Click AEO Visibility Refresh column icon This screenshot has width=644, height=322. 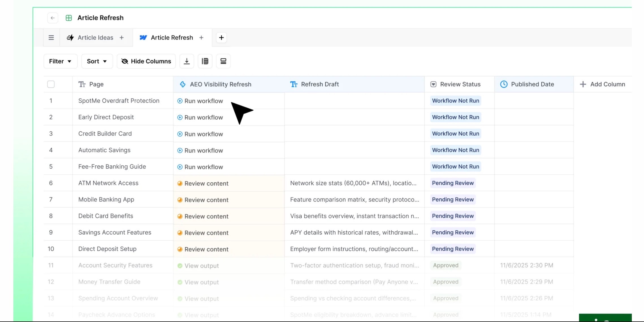point(183,84)
